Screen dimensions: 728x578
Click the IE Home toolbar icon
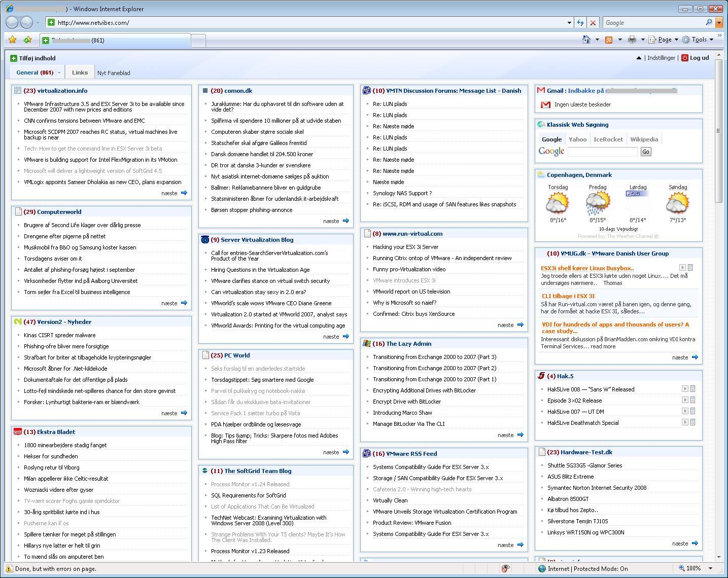click(x=586, y=40)
